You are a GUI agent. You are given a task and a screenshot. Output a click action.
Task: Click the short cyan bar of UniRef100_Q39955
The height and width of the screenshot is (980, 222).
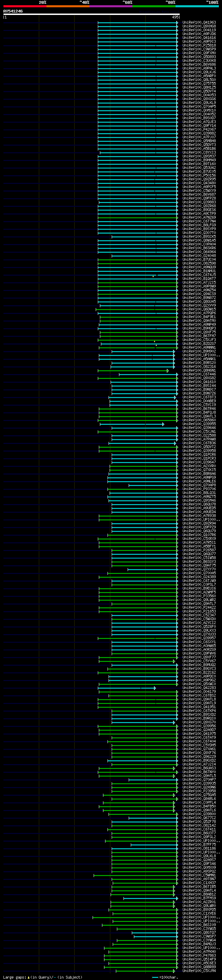132,424
